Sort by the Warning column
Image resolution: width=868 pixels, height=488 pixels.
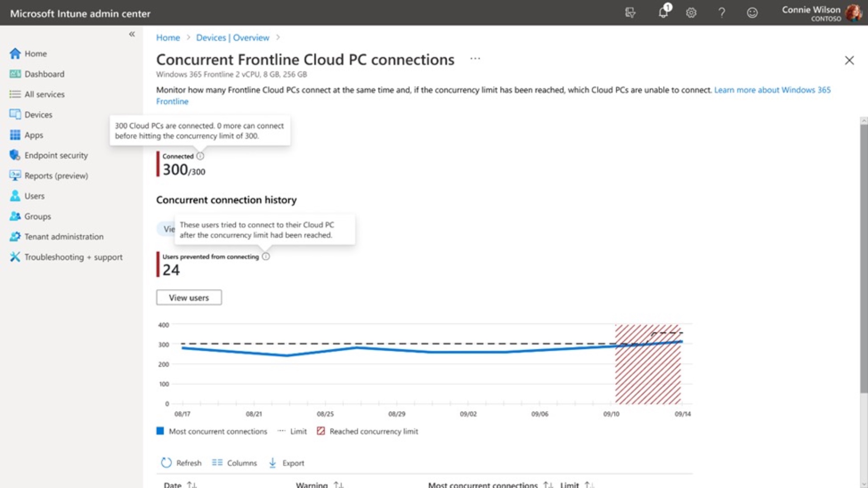point(320,484)
